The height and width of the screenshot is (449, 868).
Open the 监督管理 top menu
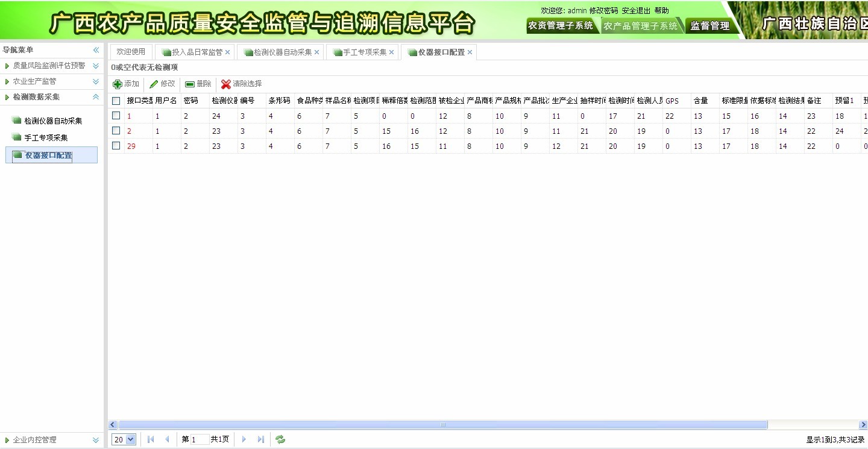click(x=709, y=26)
